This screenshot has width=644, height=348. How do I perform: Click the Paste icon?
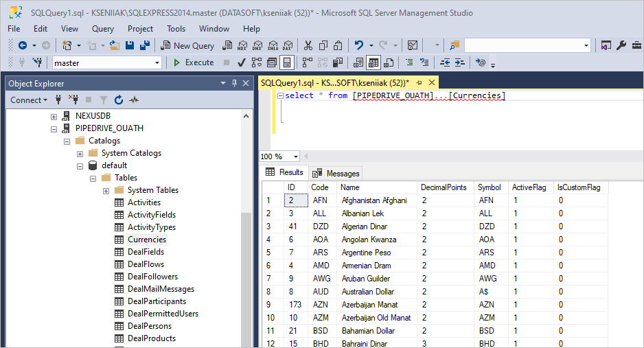pos(338,45)
